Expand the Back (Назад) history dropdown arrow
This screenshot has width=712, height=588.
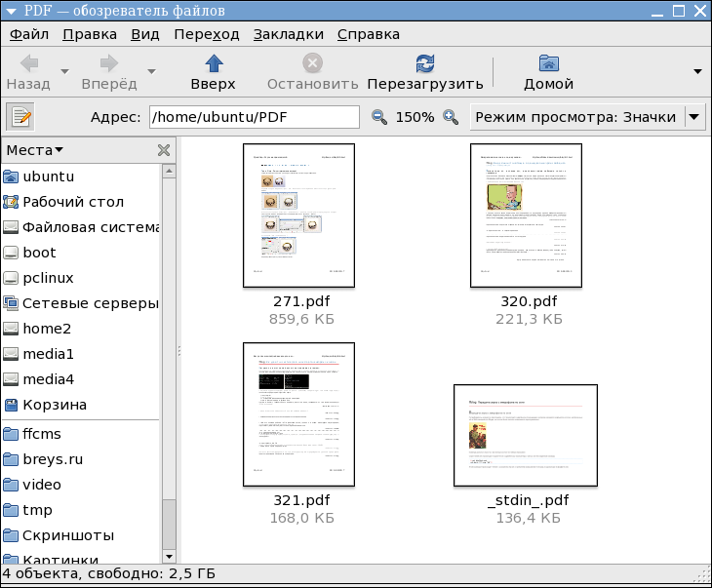(x=65, y=71)
